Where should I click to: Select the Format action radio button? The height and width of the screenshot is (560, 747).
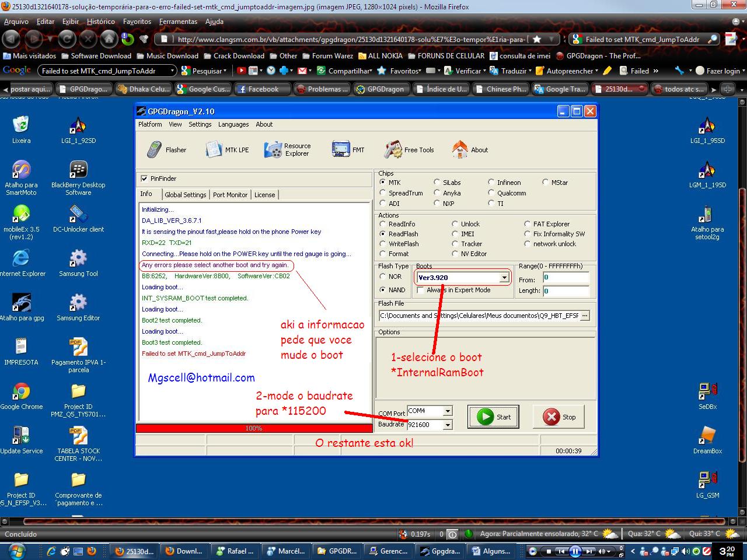(x=383, y=254)
